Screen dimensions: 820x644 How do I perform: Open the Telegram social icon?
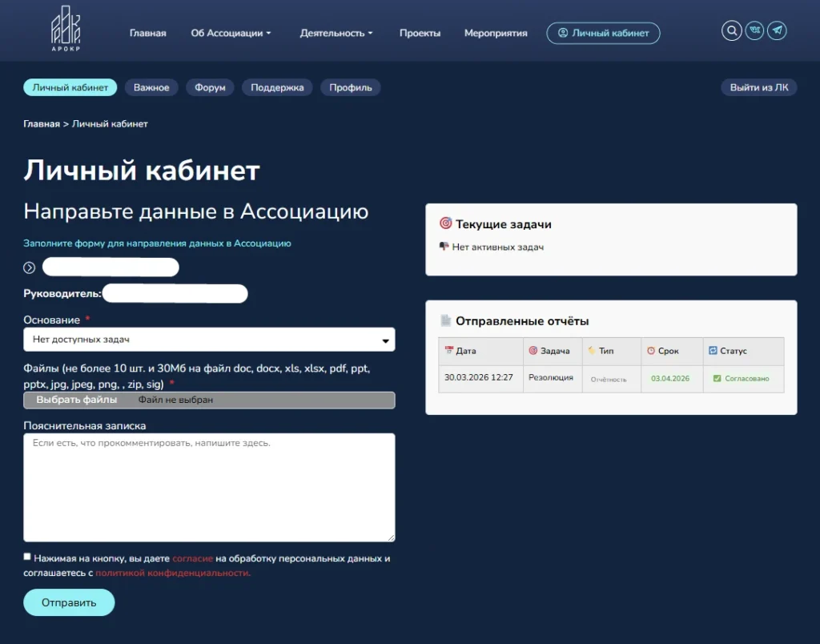point(777,31)
